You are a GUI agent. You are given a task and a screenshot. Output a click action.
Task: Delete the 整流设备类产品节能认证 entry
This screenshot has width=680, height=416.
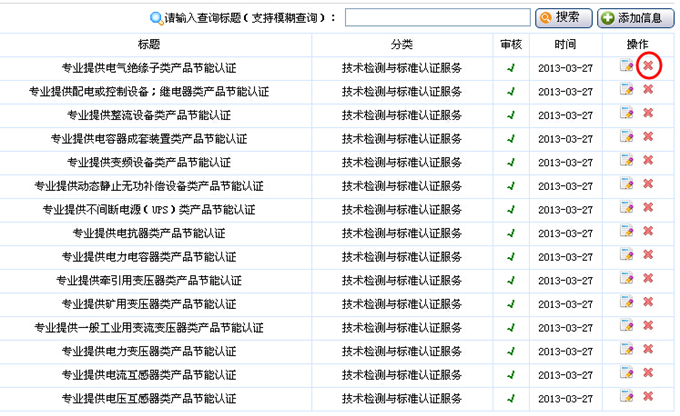(x=648, y=114)
